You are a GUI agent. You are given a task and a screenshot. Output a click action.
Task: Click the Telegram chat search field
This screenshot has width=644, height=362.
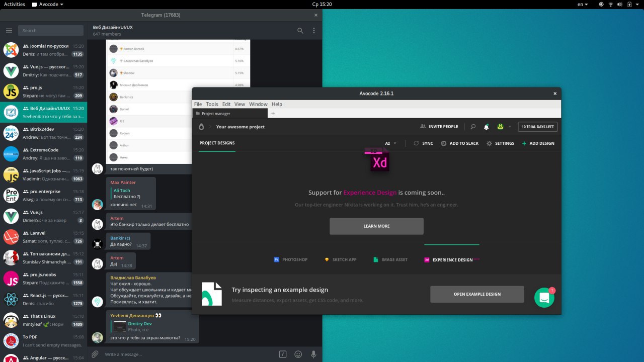[x=51, y=31]
